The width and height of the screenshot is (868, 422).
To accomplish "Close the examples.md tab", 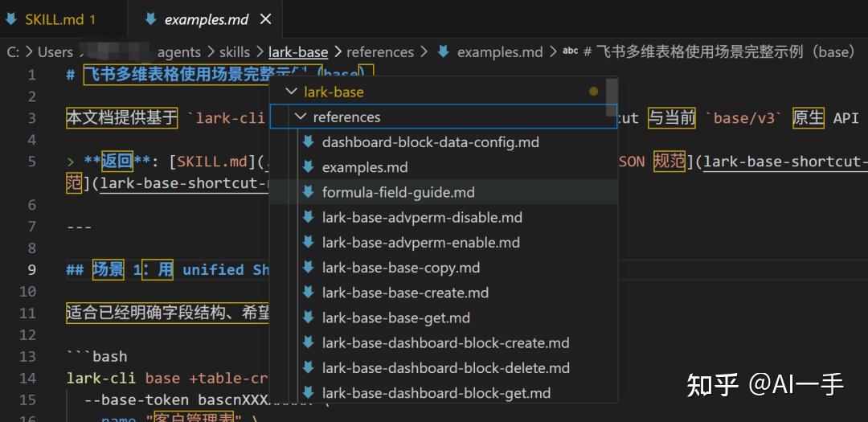I will 266,20.
